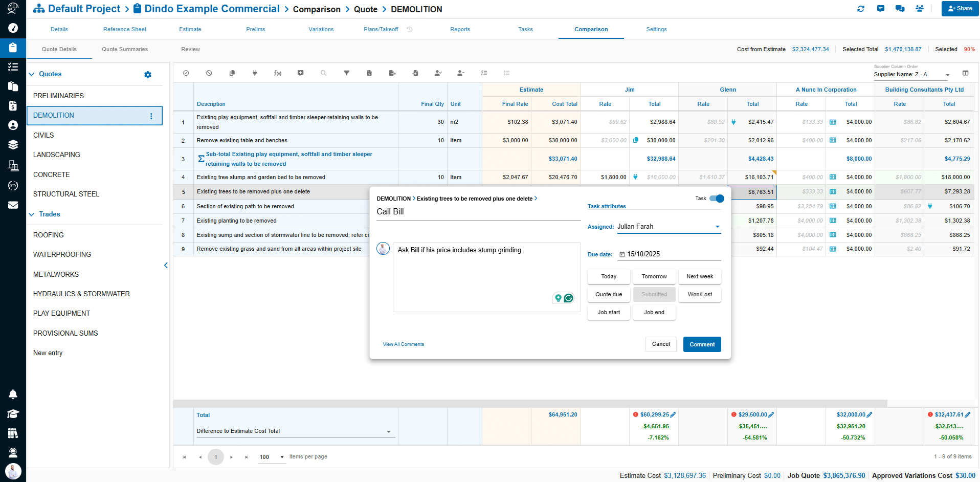The width and height of the screenshot is (980, 482).
Task: Open the View All Comments link
Action: 403,344
